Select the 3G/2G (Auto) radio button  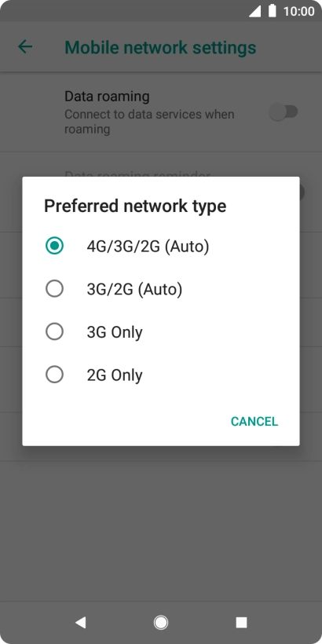click(x=54, y=289)
